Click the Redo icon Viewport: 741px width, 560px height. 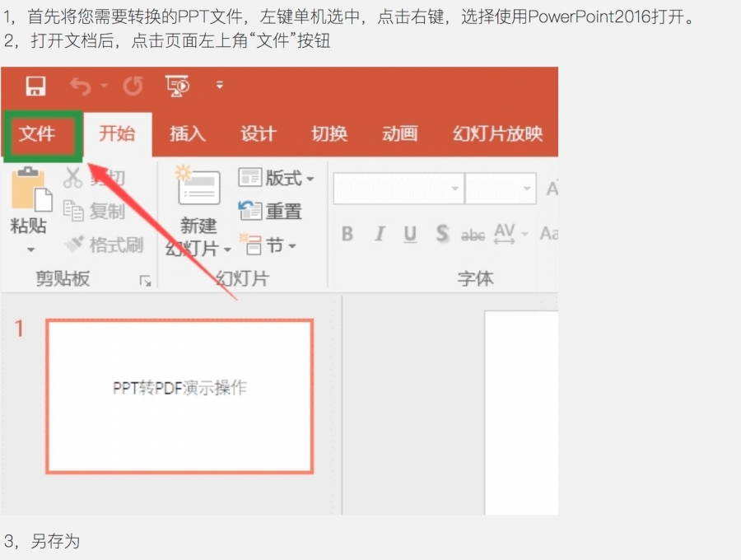133,86
